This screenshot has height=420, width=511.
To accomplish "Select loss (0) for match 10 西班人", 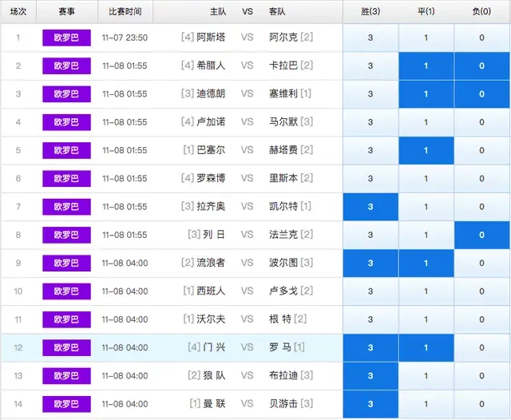I will 482,291.
